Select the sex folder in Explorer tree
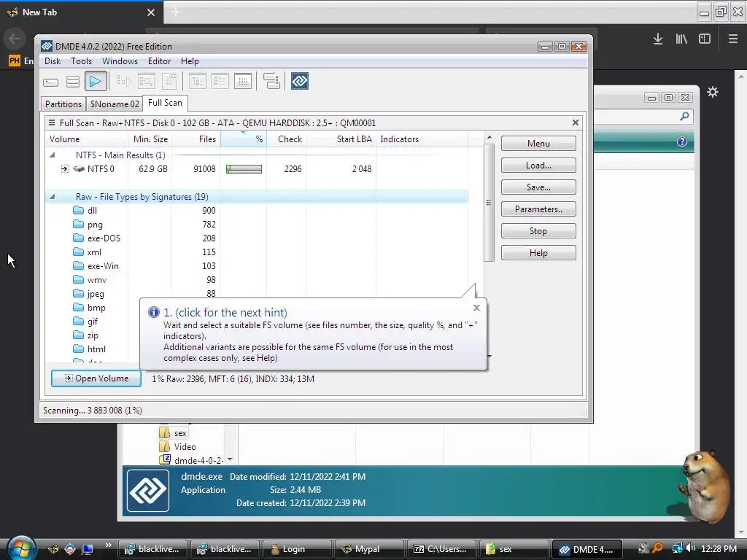The height and width of the screenshot is (560, 747). pos(174,433)
